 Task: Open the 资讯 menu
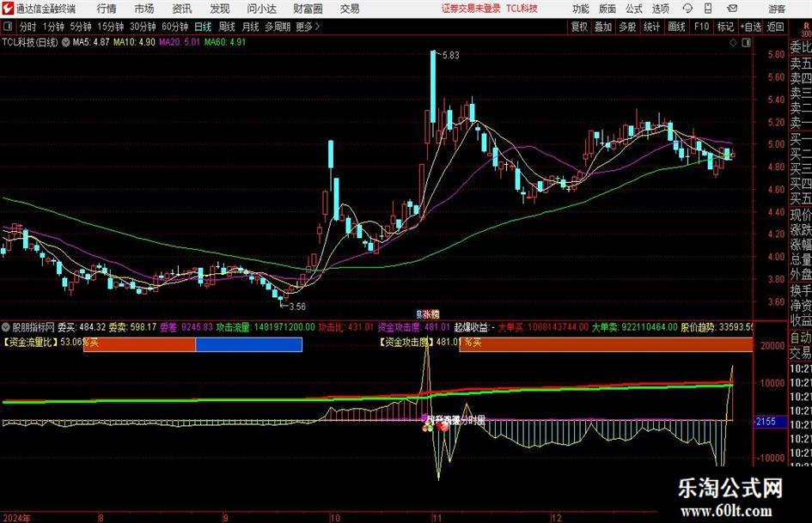pyautogui.click(x=182, y=9)
